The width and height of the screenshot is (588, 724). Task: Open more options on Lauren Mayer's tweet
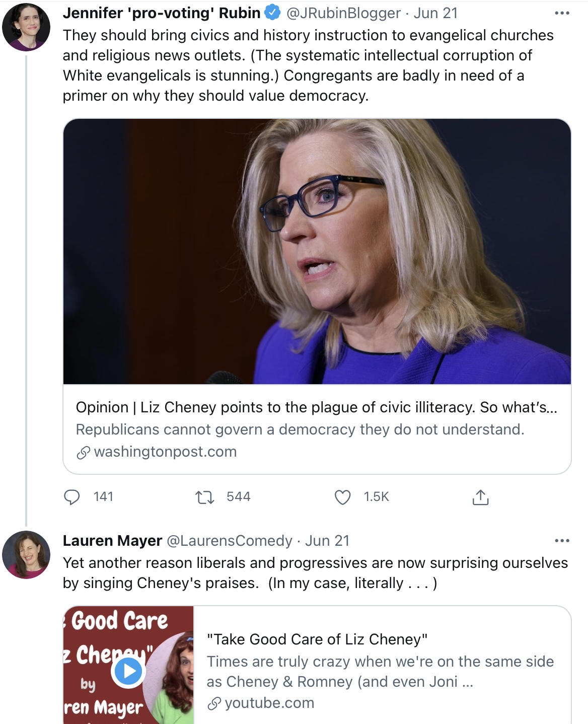coord(562,541)
